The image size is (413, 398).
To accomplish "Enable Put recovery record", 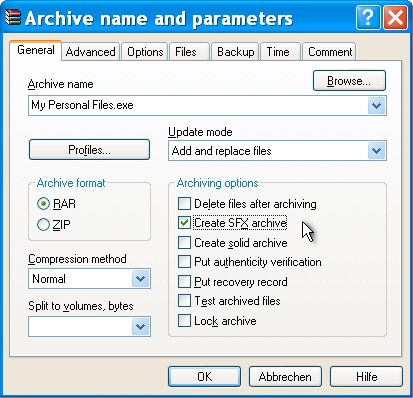I will [x=184, y=282].
